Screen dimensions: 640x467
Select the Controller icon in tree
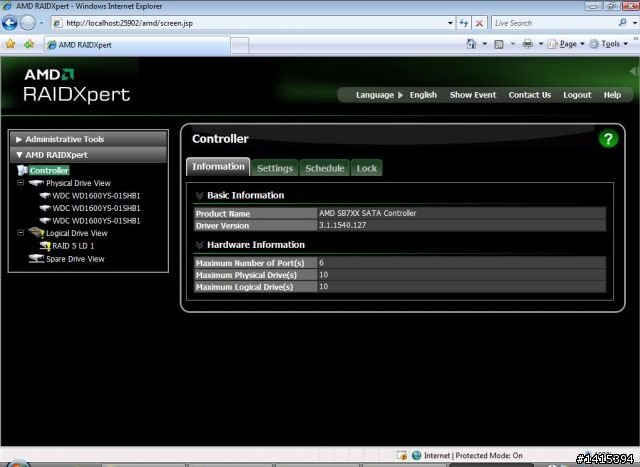[22, 170]
